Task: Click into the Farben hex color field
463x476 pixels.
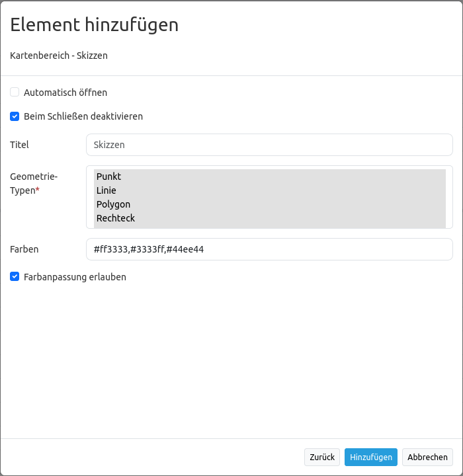Action: pyautogui.click(x=269, y=249)
